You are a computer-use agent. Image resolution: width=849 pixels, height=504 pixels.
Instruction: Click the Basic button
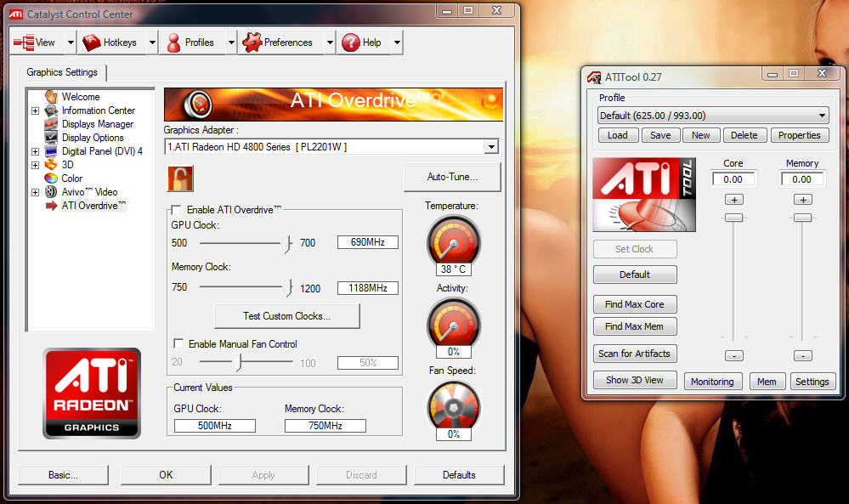(x=63, y=475)
